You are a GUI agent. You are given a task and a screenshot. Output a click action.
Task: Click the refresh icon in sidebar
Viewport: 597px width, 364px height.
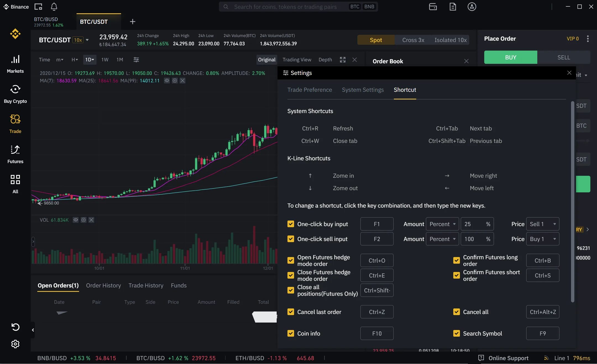(x=15, y=327)
